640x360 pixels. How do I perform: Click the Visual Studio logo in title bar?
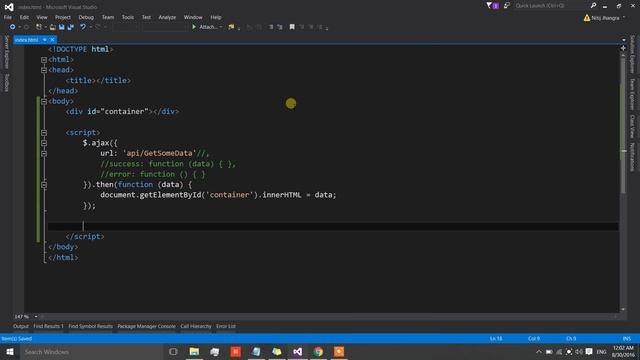9,7
